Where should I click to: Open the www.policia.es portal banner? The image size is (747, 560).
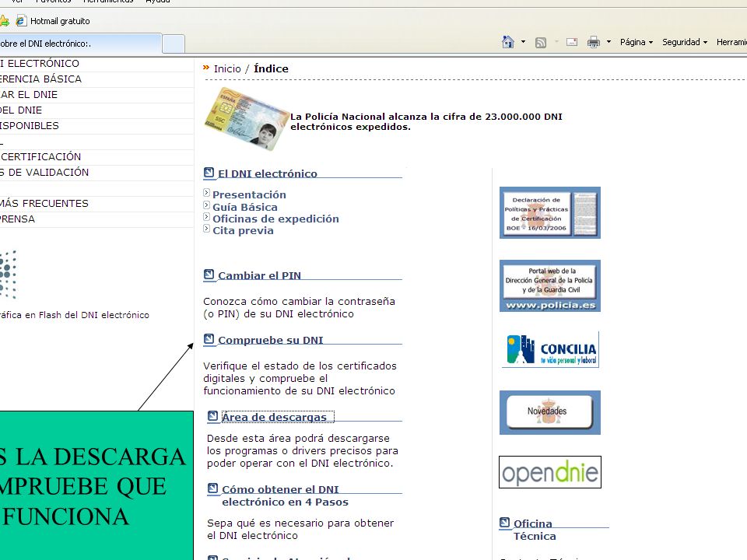pos(550,285)
